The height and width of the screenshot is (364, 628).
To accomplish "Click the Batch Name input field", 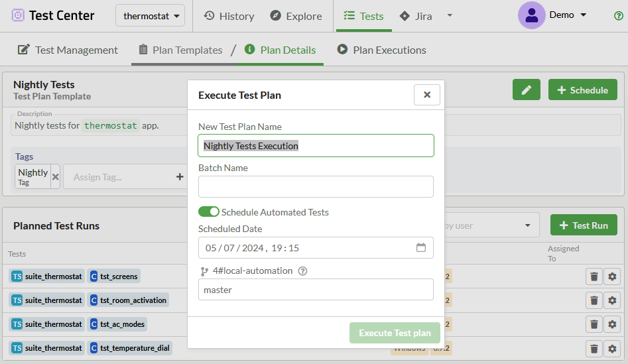I will pyautogui.click(x=316, y=186).
